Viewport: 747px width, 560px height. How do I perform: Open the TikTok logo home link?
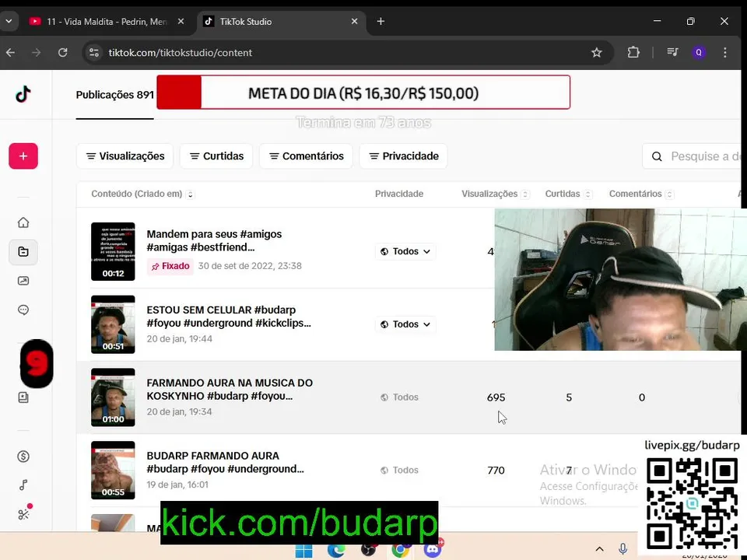23,94
